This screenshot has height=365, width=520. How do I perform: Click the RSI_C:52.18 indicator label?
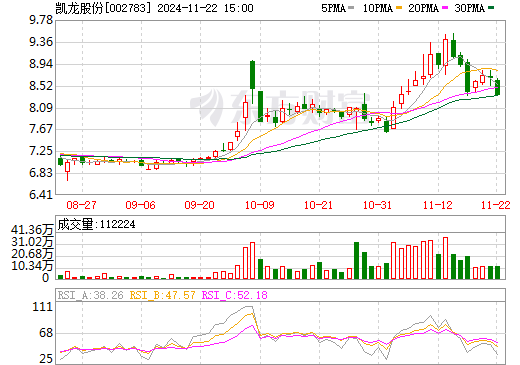point(235,295)
